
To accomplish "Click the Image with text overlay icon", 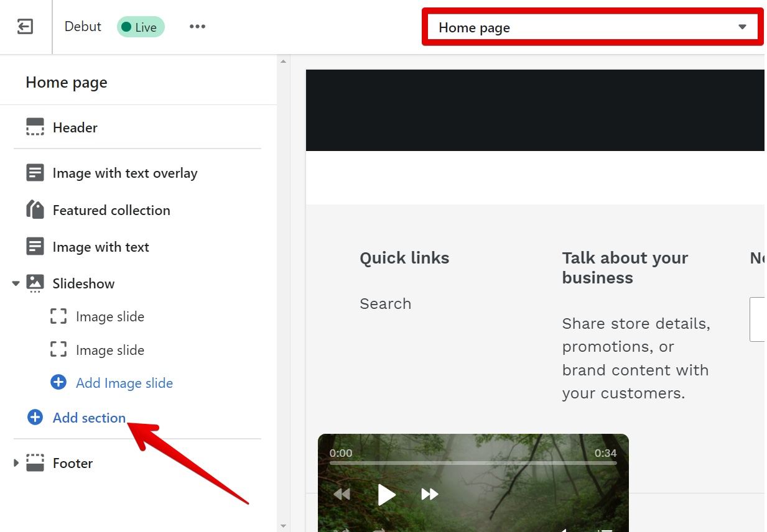I will click(35, 172).
